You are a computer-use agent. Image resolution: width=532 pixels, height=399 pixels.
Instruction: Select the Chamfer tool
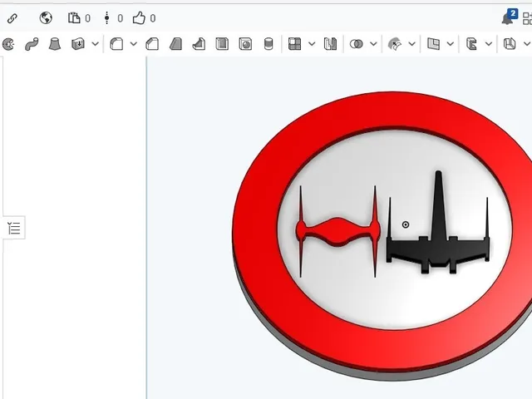152,44
